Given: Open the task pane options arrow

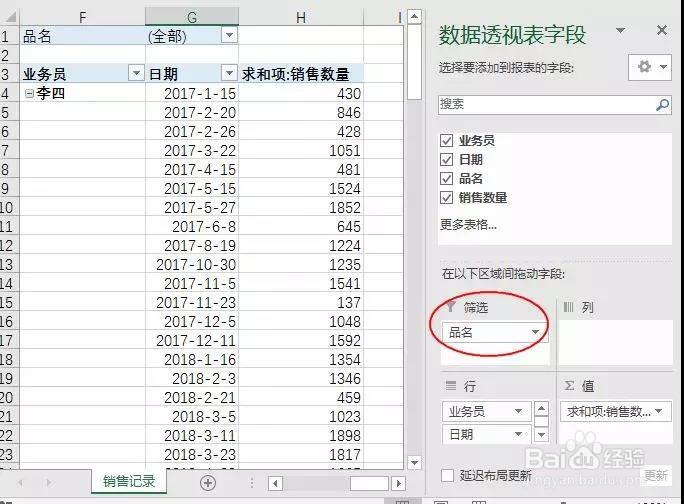Looking at the screenshot, I should tap(620, 30).
